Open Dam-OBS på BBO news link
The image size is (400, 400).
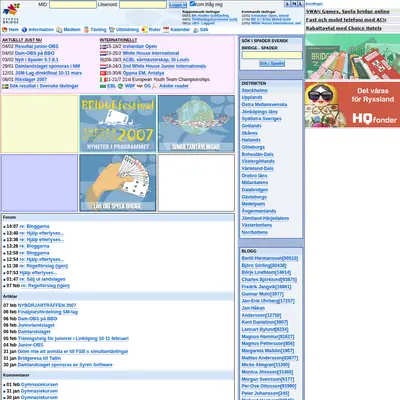[x=34, y=53]
